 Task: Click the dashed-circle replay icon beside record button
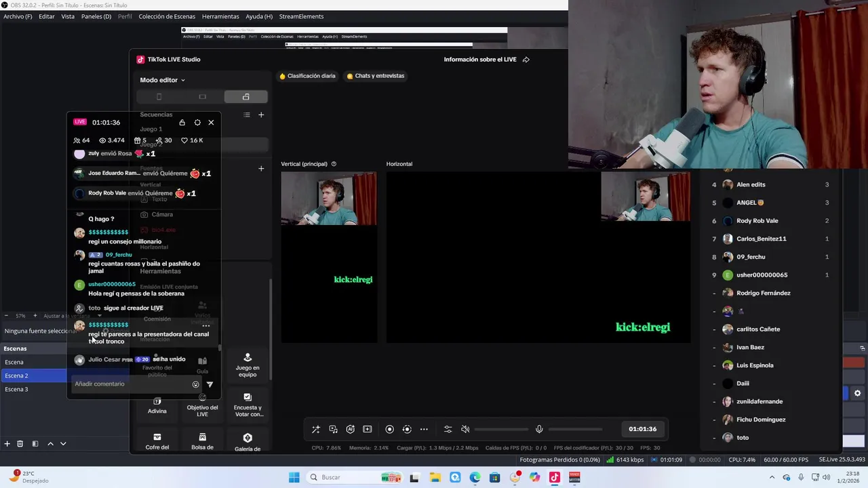[407, 429]
